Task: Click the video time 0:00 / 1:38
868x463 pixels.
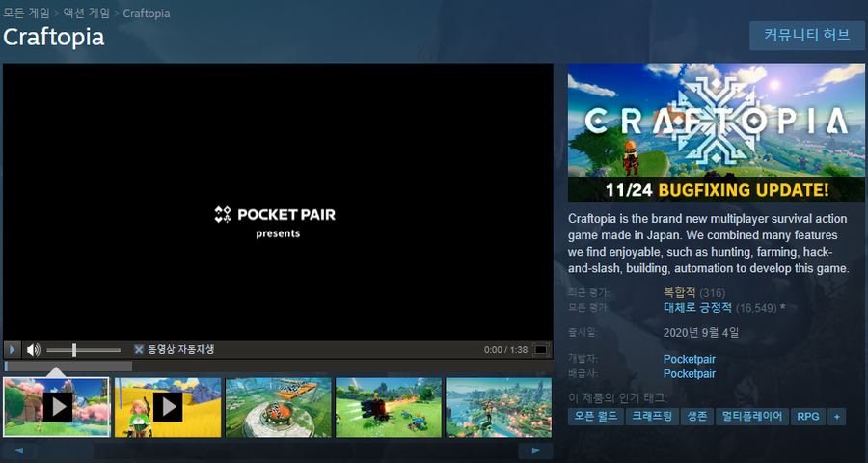Action: click(x=505, y=350)
